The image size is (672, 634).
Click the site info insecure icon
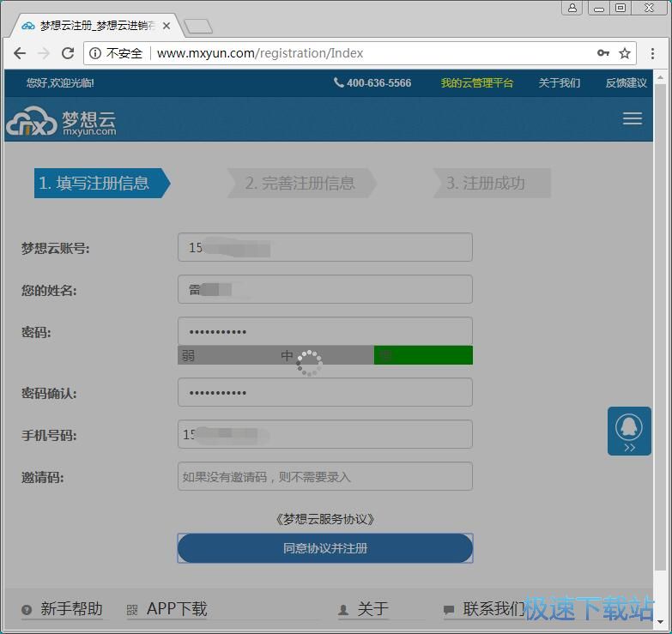[x=94, y=53]
